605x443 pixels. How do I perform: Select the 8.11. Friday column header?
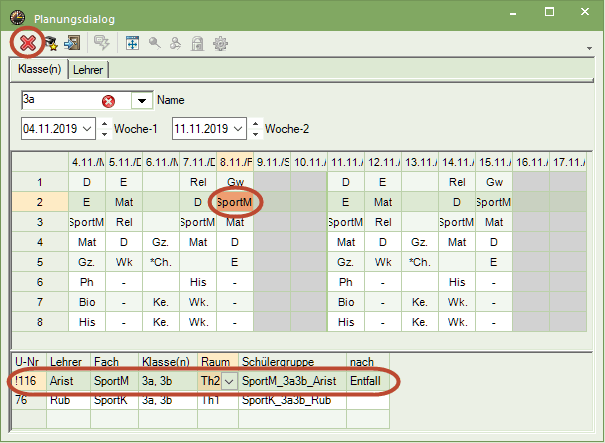pyautogui.click(x=235, y=162)
